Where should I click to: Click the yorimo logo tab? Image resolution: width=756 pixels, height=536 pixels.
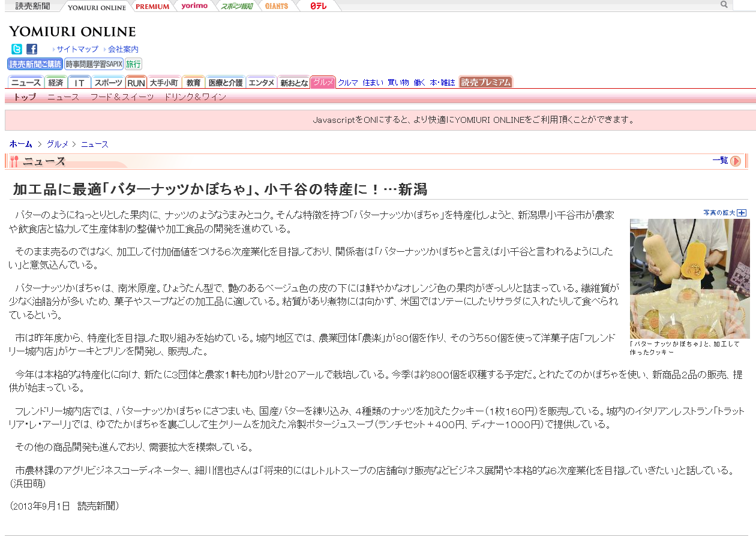click(194, 6)
